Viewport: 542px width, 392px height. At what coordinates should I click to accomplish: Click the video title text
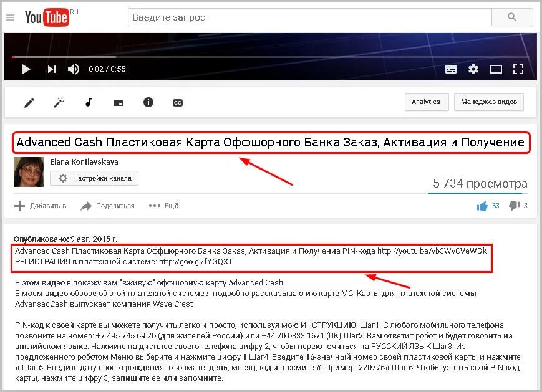(x=270, y=142)
